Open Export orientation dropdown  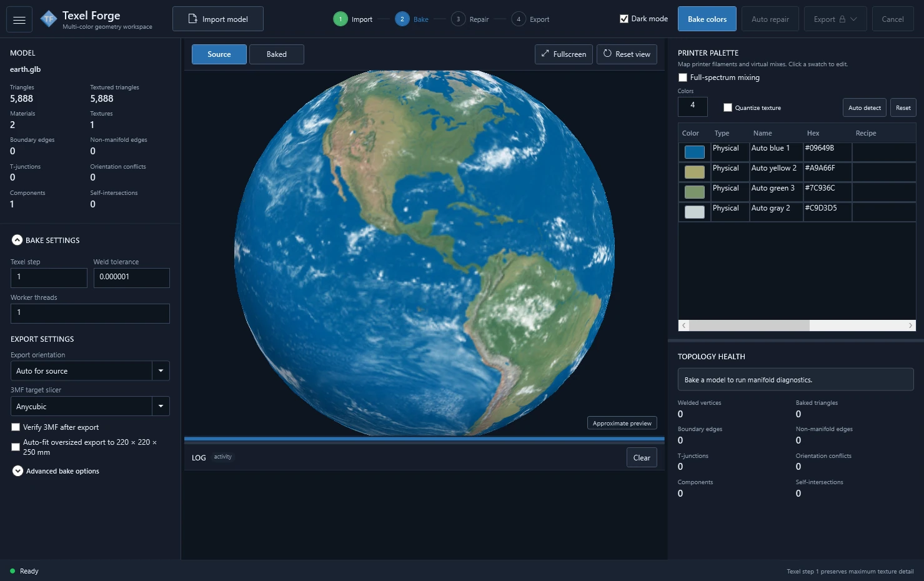point(90,371)
